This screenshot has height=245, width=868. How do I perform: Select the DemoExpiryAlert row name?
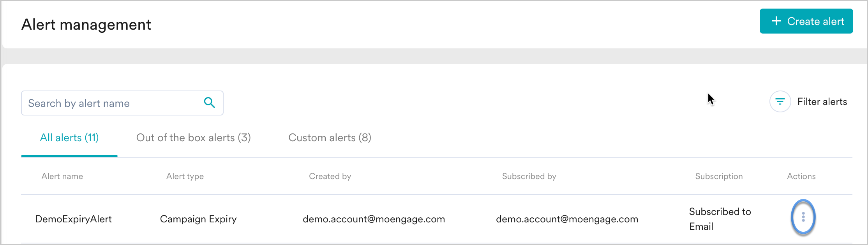coord(74,219)
